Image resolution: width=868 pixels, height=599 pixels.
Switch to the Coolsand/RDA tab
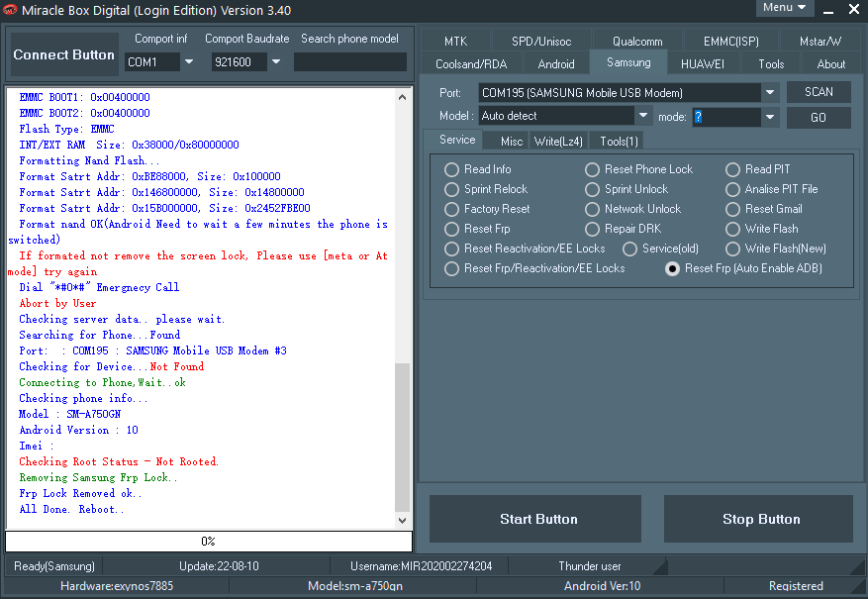pos(471,63)
